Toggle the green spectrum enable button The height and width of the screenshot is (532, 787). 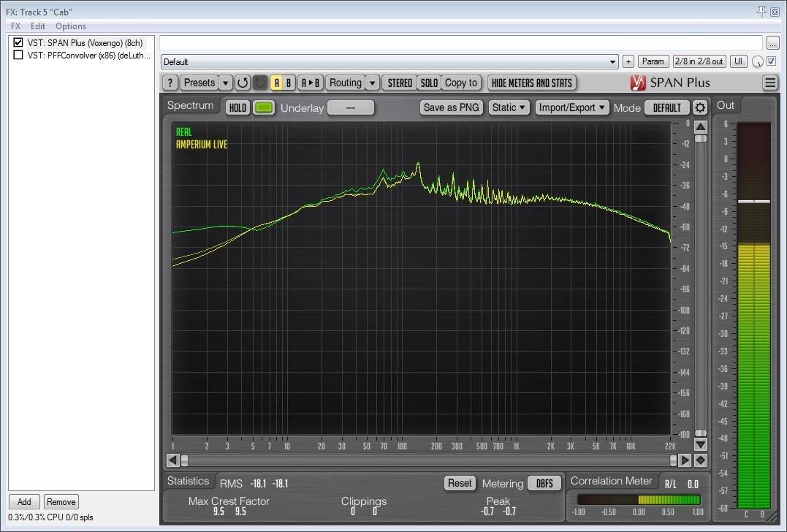click(264, 107)
